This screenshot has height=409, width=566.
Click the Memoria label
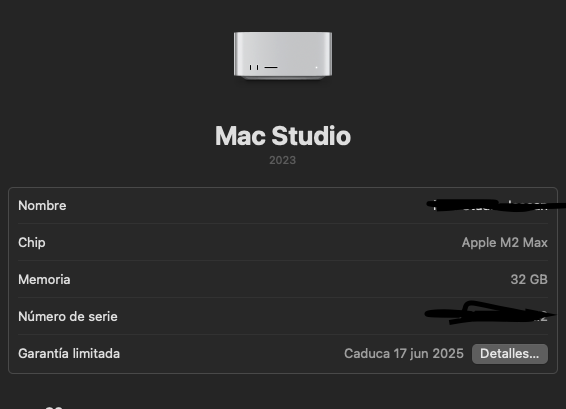(44, 279)
